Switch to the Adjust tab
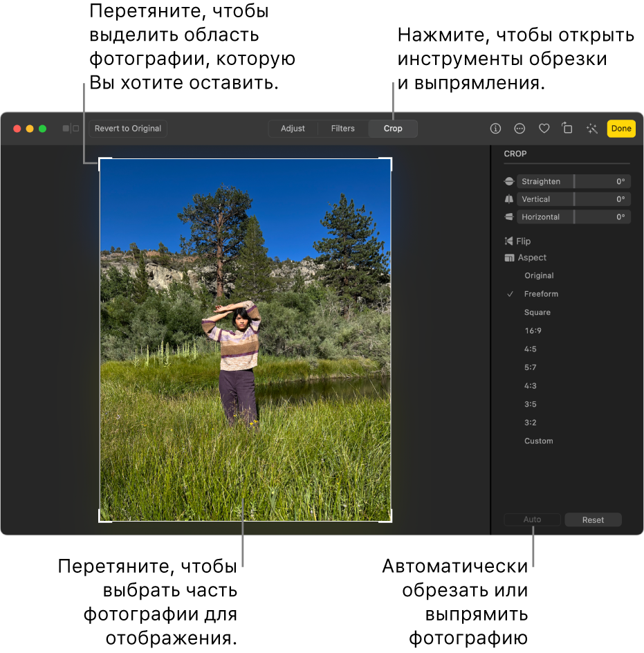Screen dimensions: 644x653 tap(293, 129)
